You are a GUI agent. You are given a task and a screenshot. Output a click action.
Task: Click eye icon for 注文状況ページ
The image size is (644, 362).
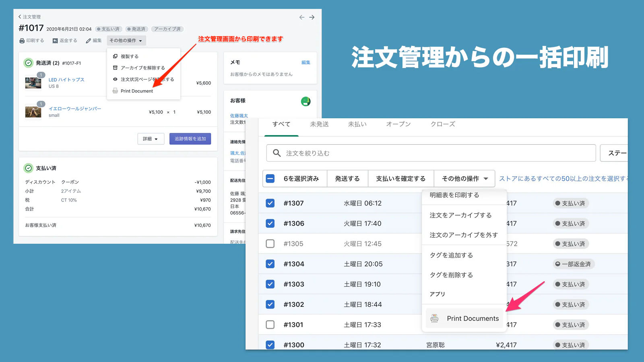pyautogui.click(x=115, y=79)
